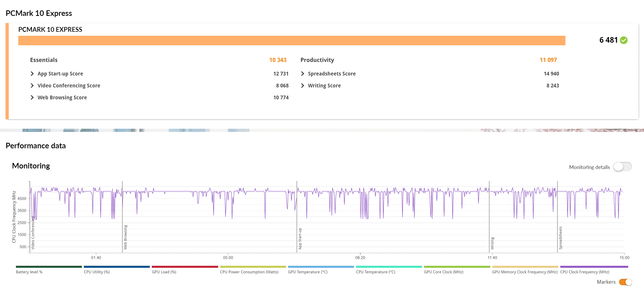Click the orange PCMark 10 Express score bar
The height and width of the screenshot is (303, 644).
(292, 41)
